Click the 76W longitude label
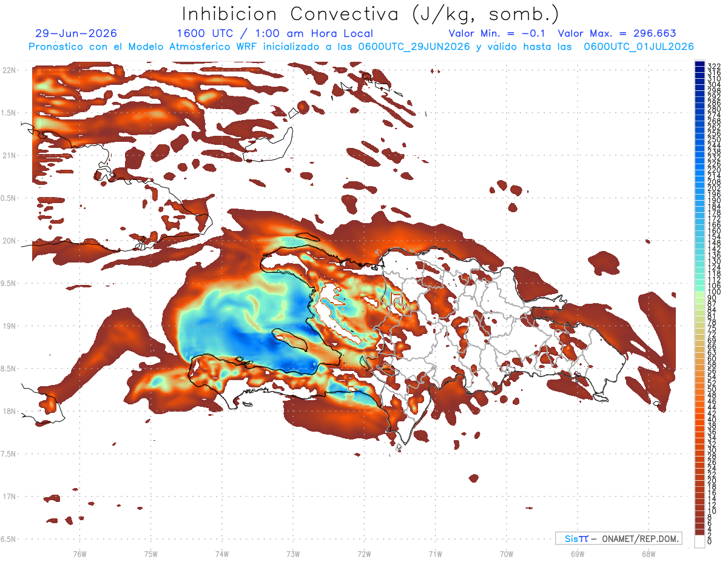728x562 pixels. pyautogui.click(x=79, y=554)
